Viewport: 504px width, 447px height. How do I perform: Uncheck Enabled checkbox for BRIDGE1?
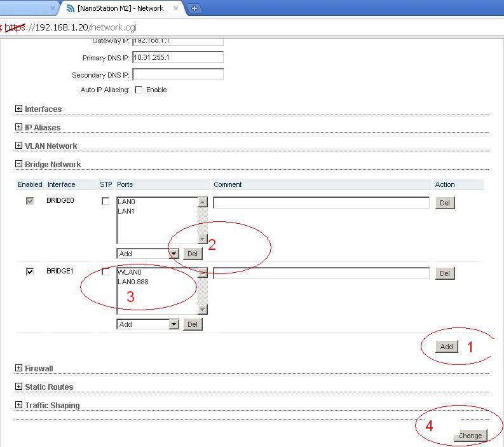(30, 272)
